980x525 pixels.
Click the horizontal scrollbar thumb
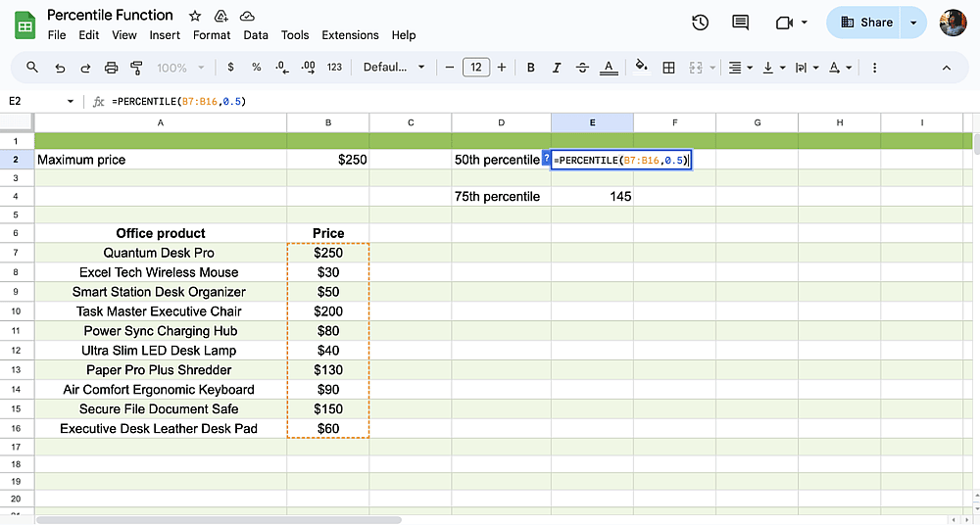coord(219,520)
